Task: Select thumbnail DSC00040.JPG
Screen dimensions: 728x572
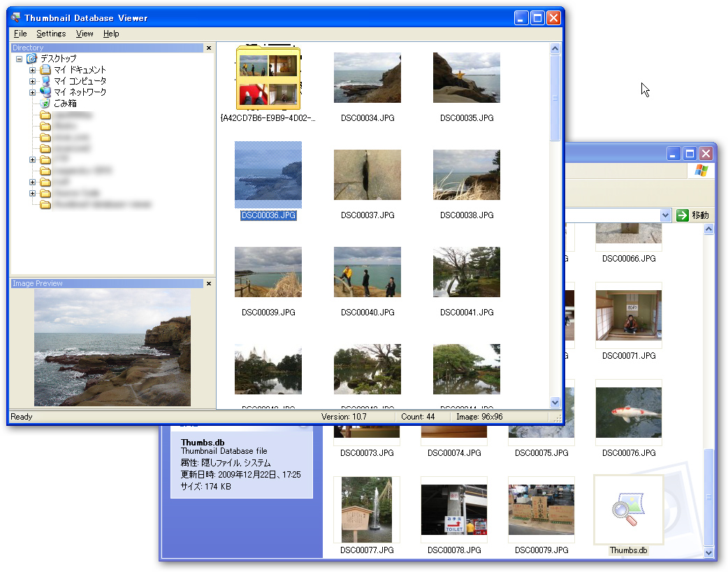Action: tap(367, 272)
